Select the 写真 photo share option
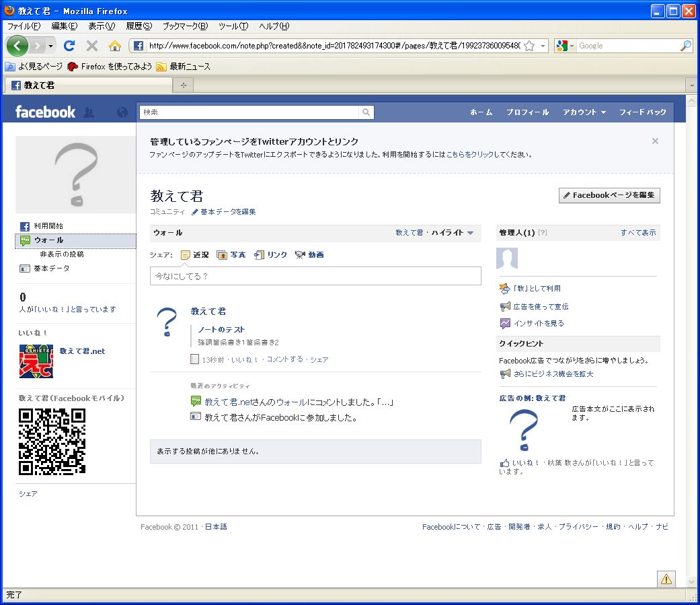 click(231, 254)
